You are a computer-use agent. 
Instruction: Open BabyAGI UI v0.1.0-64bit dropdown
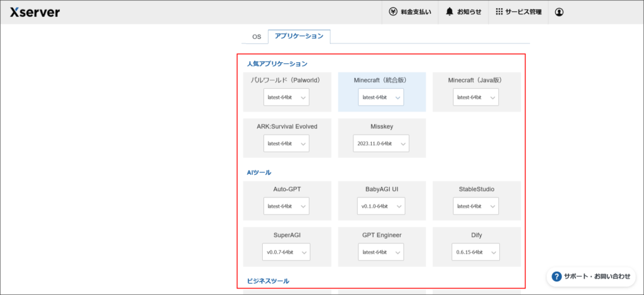click(x=380, y=206)
